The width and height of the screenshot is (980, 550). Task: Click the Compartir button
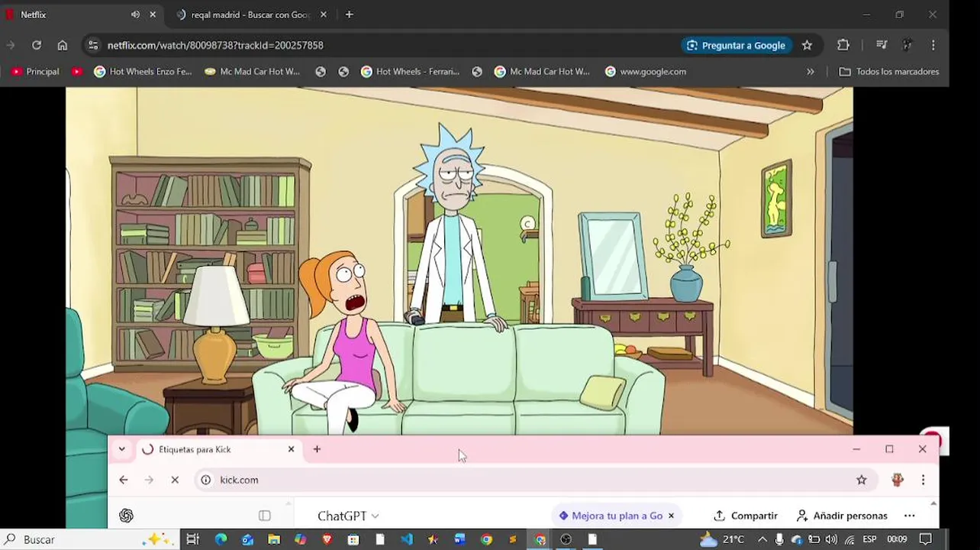pos(746,516)
